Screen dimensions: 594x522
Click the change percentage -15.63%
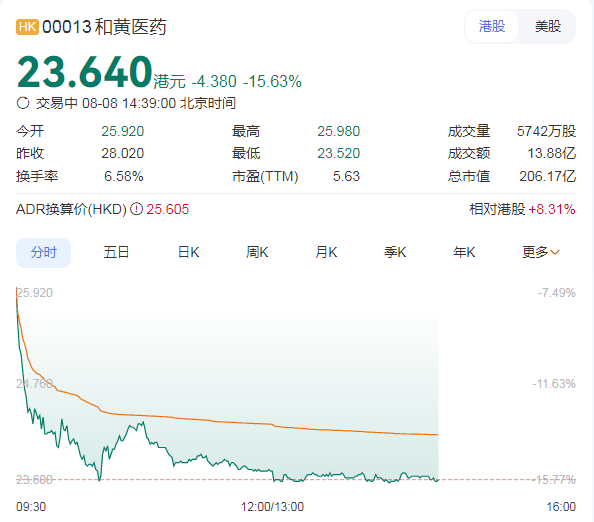pos(272,81)
